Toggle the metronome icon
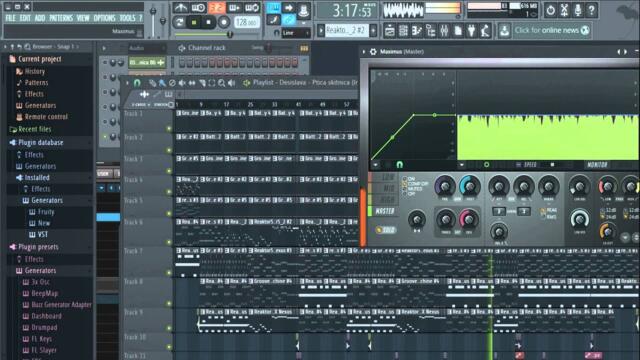640x360 pixels. point(180,7)
